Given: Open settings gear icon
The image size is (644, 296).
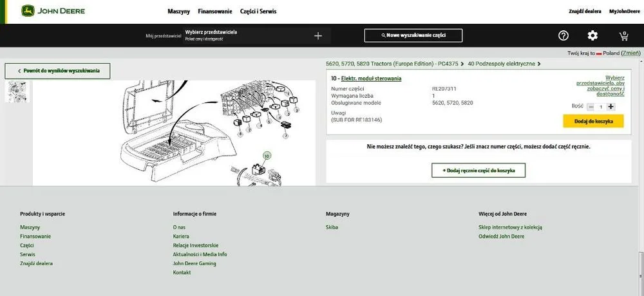Looking at the screenshot, I should [x=592, y=36].
